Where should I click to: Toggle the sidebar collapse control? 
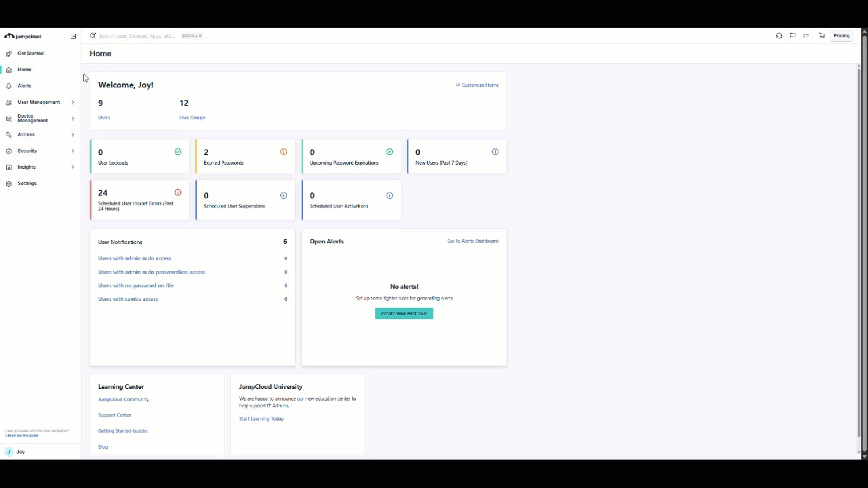coord(73,36)
